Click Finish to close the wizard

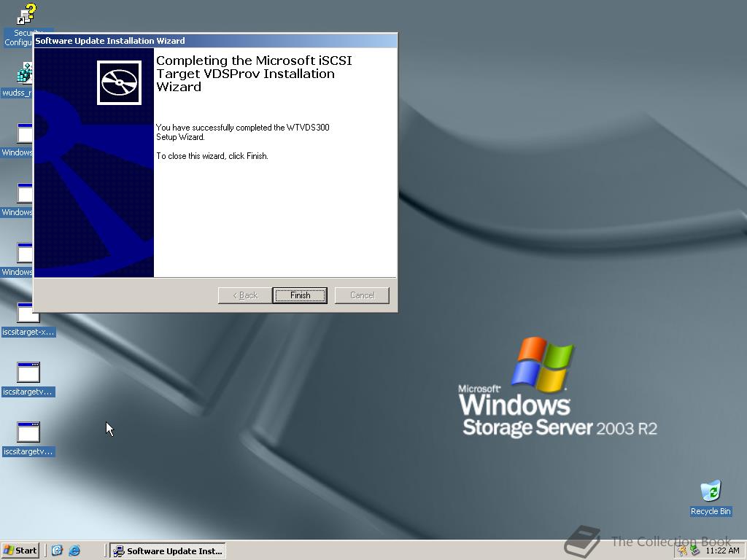pos(300,295)
